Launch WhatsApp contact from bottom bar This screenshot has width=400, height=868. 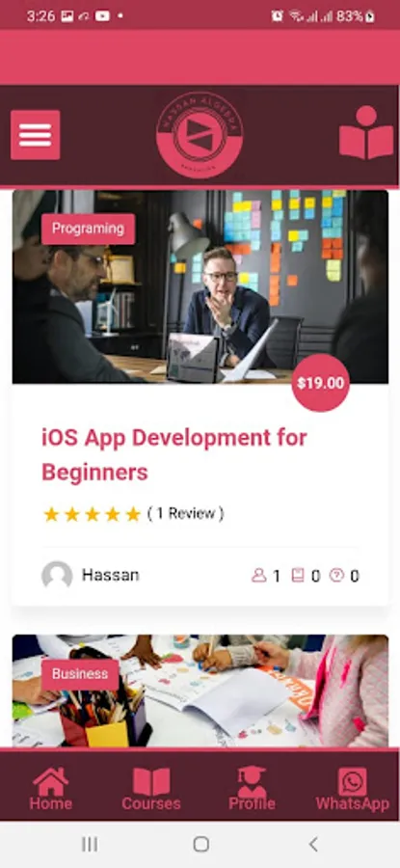coord(353,789)
